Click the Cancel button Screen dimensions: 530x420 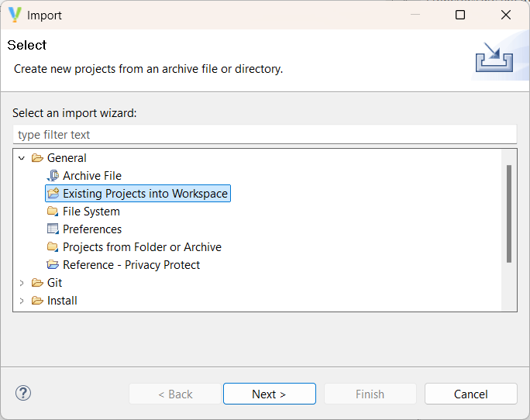[471, 394]
